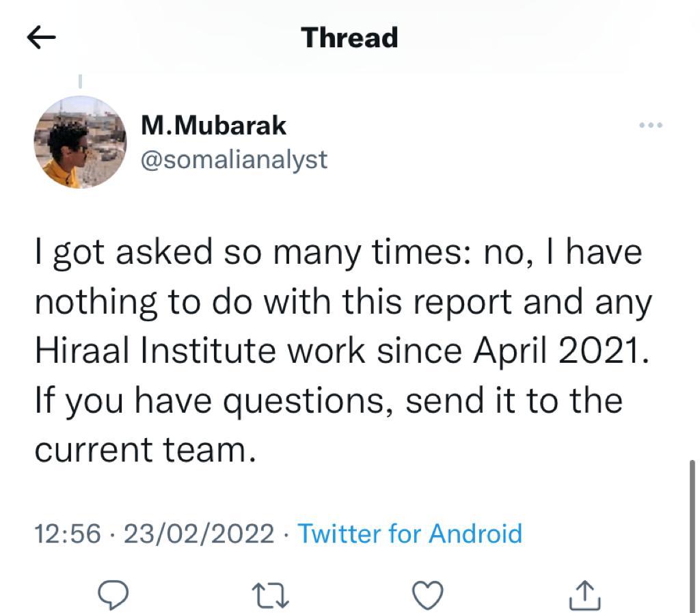Open the three-dot more options menu
Image resolution: width=700 pixels, height=613 pixels.
[x=650, y=126]
